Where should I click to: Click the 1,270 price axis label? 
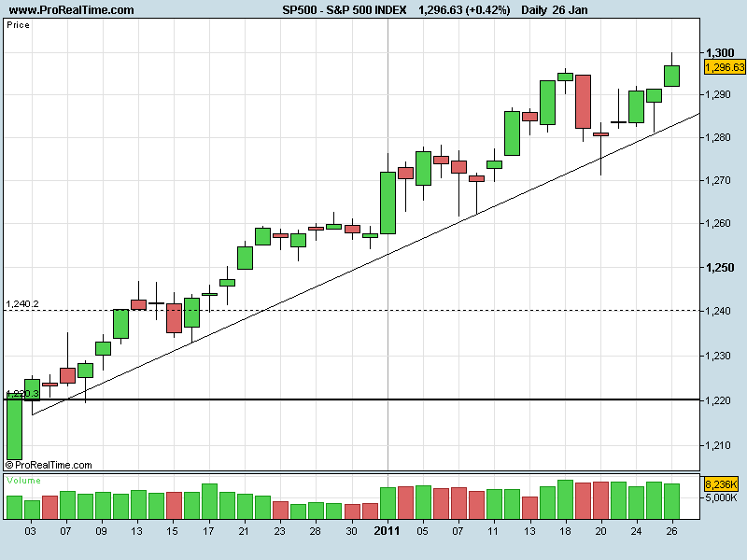coord(718,180)
